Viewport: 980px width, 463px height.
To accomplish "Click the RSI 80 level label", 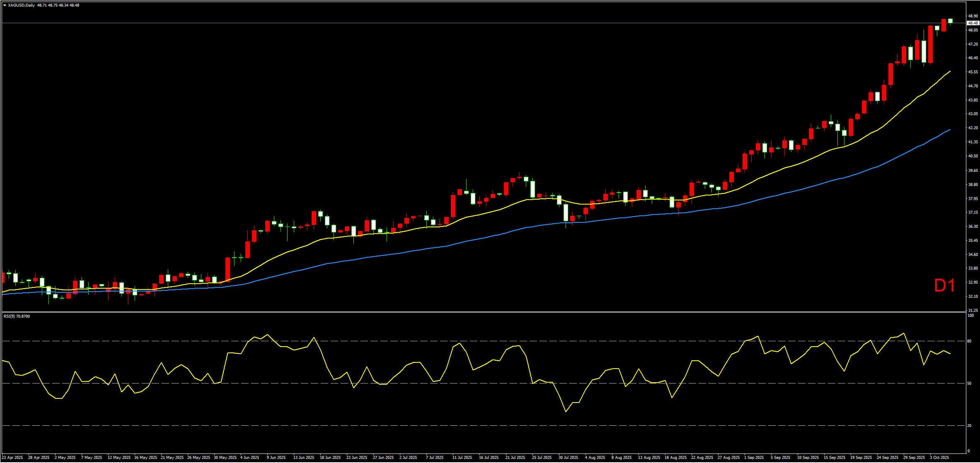I will click(x=969, y=341).
